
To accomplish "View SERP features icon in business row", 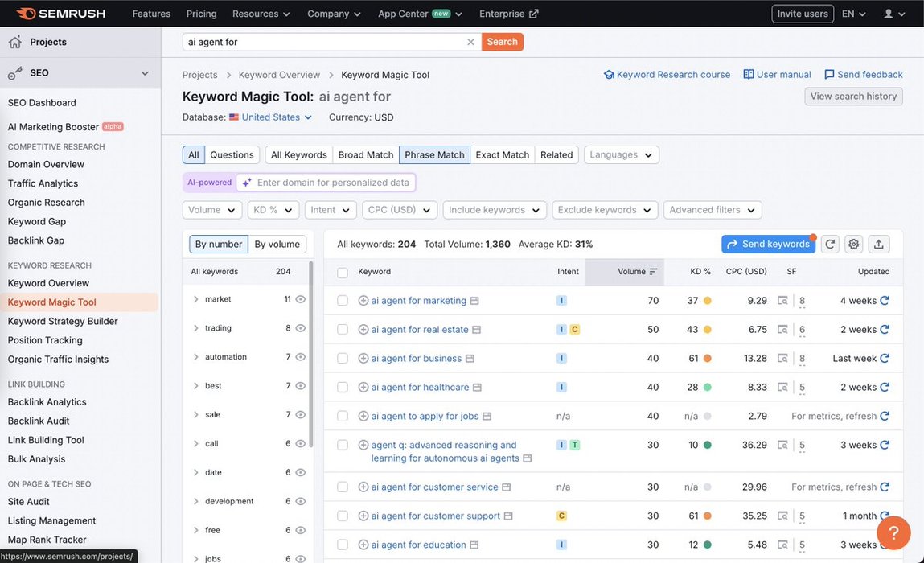I will click(x=782, y=359).
